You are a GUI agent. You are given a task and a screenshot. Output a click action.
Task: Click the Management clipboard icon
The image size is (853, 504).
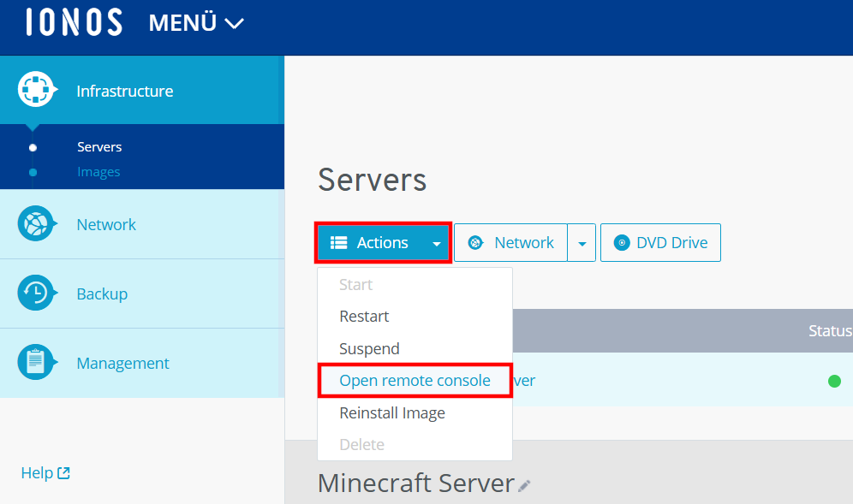coord(36,363)
